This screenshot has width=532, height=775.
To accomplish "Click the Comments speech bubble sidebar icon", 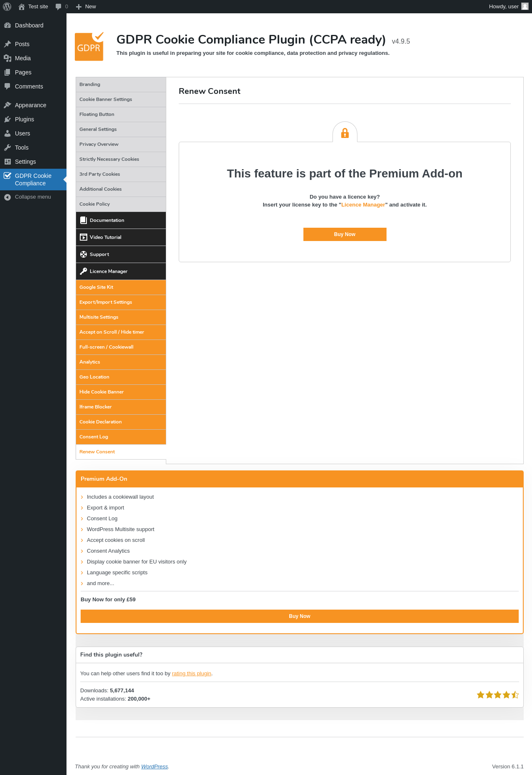I will click(7, 86).
